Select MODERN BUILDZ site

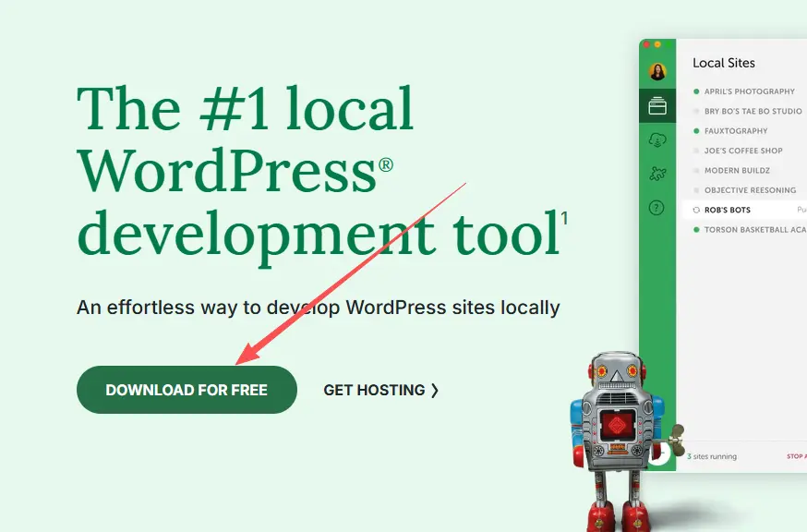tap(732, 171)
